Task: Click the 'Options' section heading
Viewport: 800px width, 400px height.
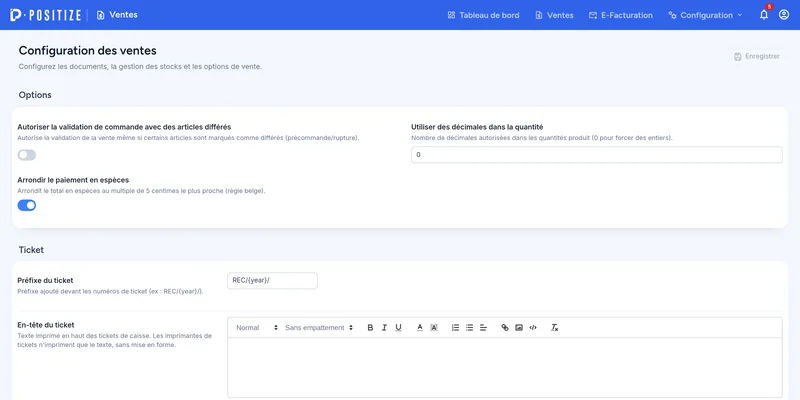Action: click(x=35, y=95)
